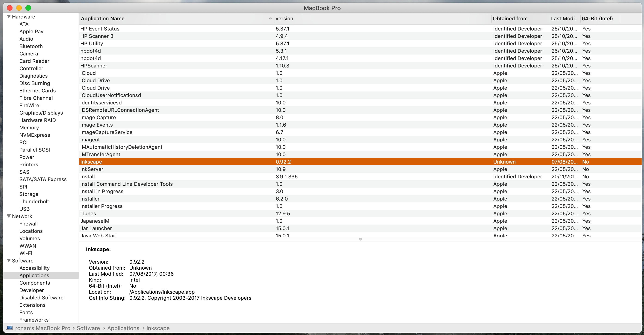Select the identityservicesd row

(360, 103)
